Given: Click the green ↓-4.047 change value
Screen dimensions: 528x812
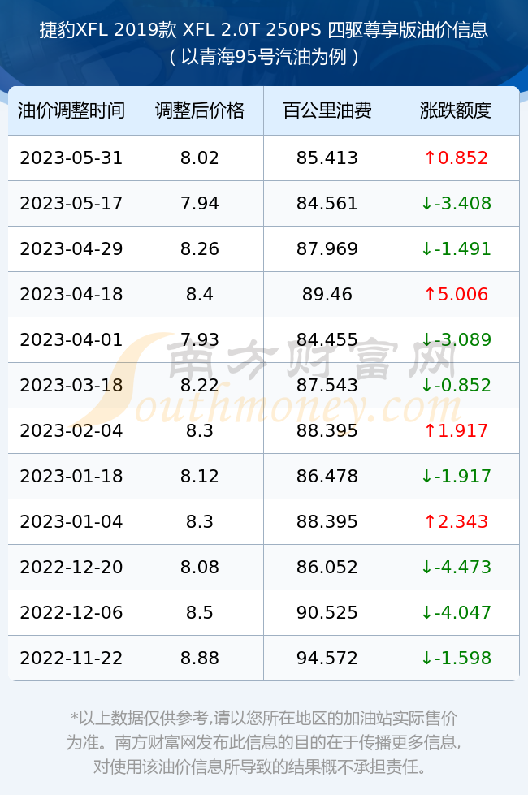Looking at the screenshot, I should [456, 612].
